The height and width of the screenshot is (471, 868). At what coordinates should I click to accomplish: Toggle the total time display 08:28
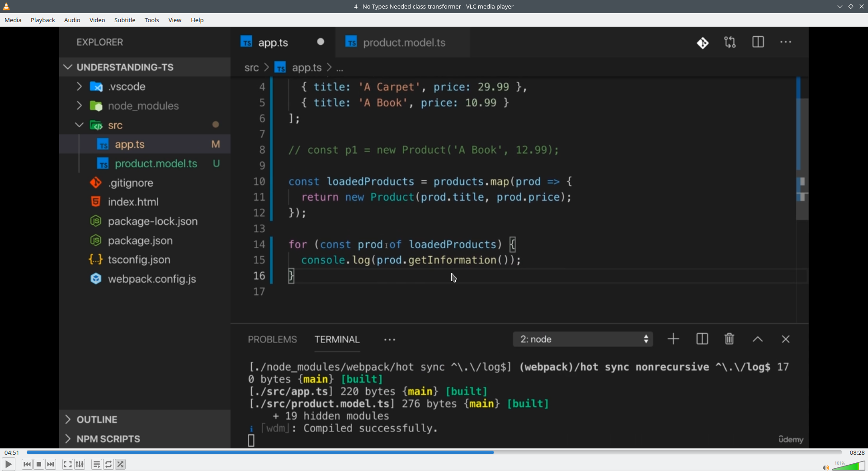click(857, 452)
